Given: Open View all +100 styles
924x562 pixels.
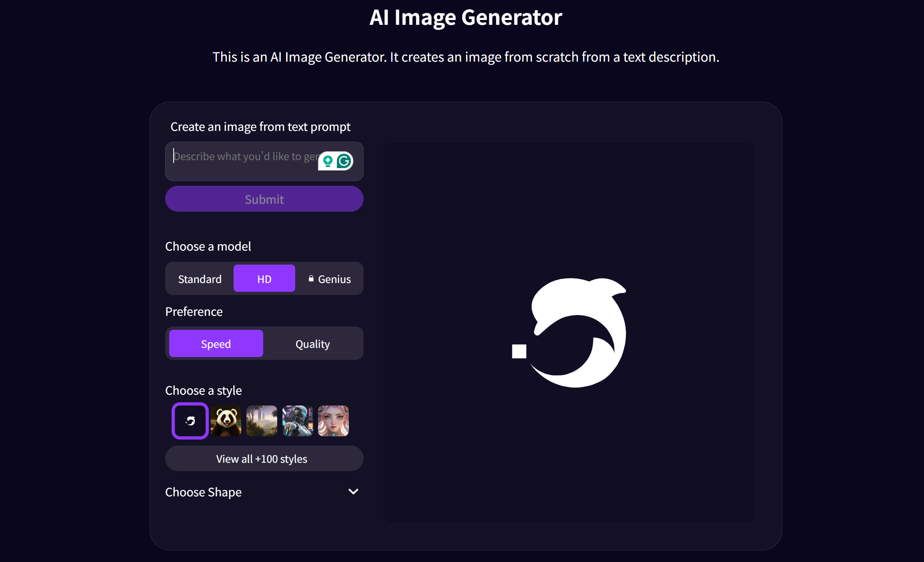Looking at the screenshot, I should coord(264,458).
